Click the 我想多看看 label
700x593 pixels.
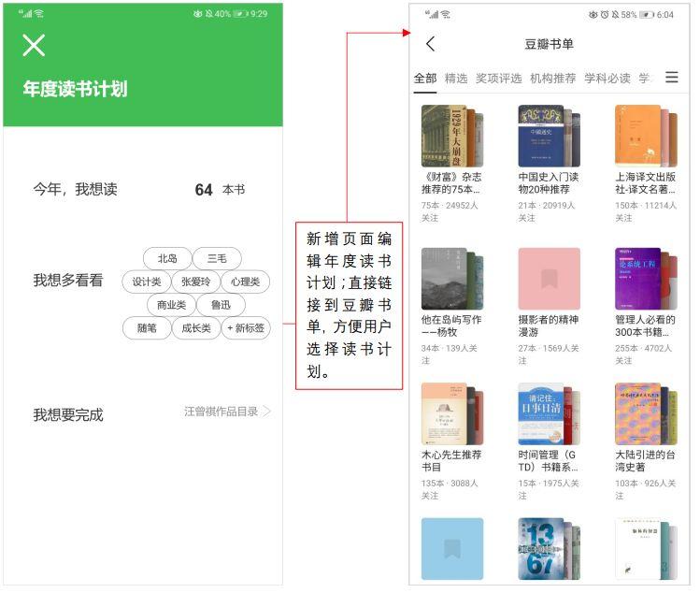point(68,281)
